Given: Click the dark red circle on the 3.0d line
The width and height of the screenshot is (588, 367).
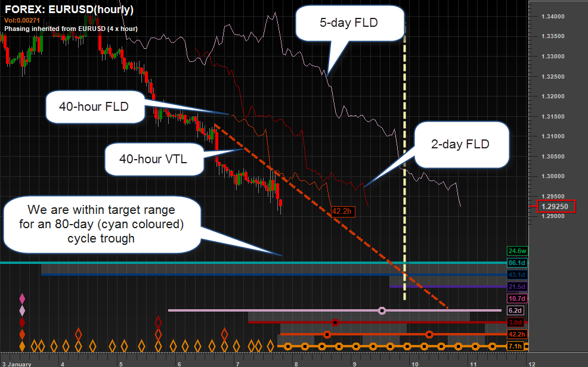Looking at the screenshot, I should click(335, 322).
